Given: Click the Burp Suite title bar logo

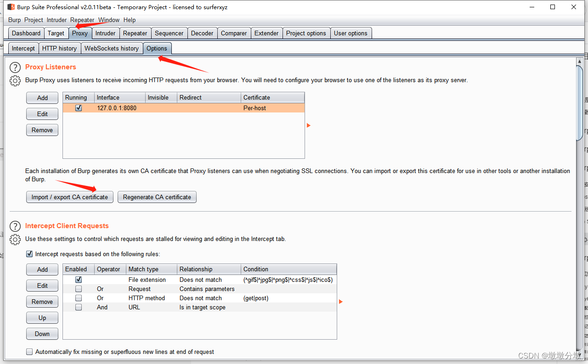Looking at the screenshot, I should 11,7.
